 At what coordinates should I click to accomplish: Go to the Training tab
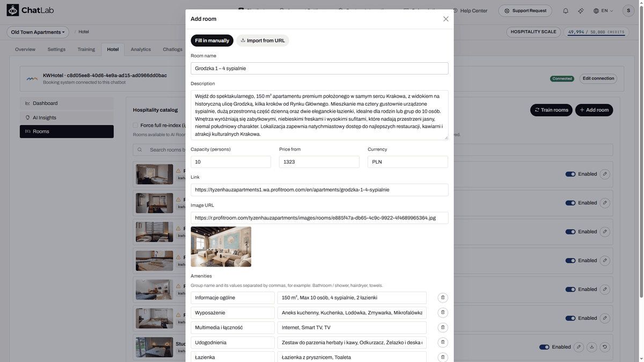tap(86, 49)
